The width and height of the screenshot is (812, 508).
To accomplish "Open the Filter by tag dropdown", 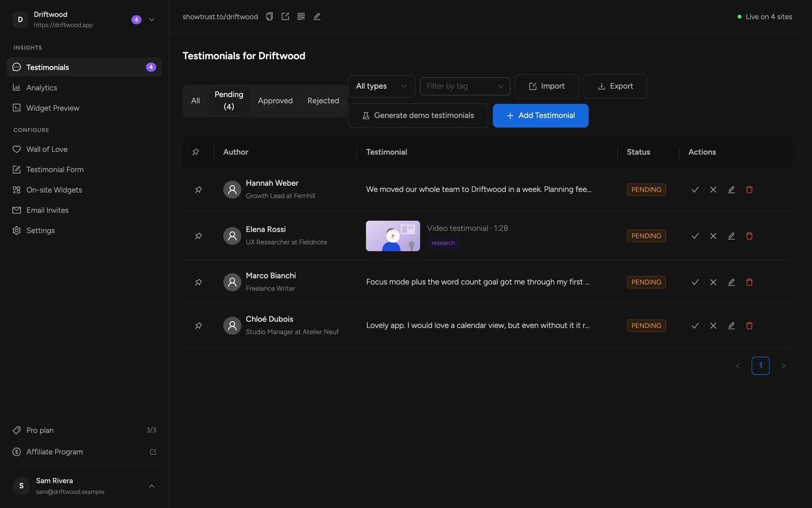I will (465, 86).
